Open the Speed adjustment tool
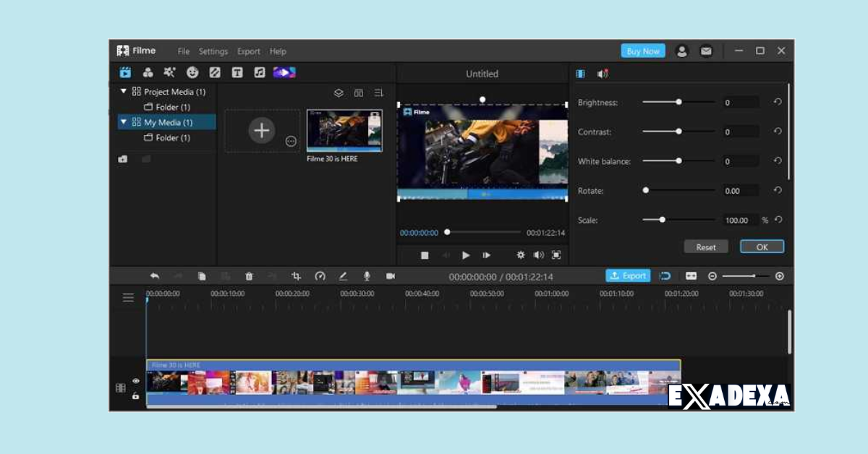 click(x=320, y=275)
